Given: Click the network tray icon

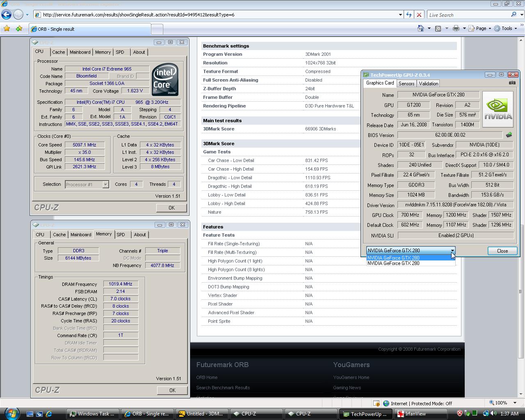Looking at the screenshot, I should pyautogui.click(x=486, y=413).
